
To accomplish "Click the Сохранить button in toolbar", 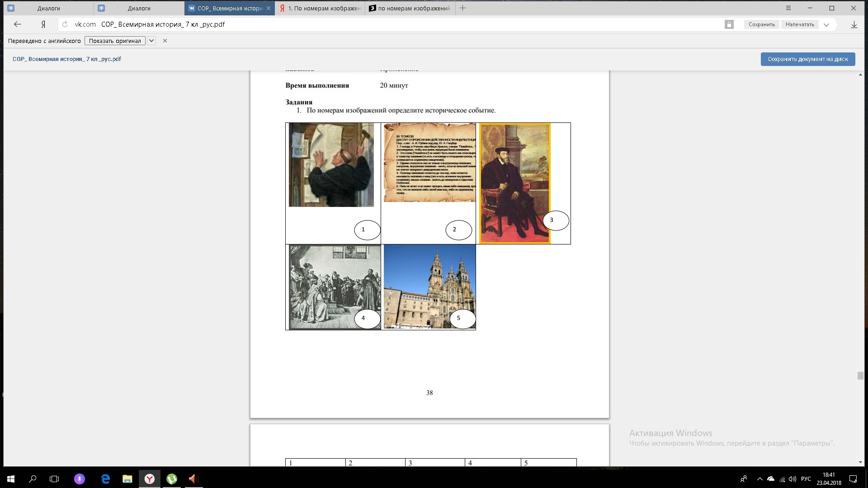I will [x=761, y=24].
